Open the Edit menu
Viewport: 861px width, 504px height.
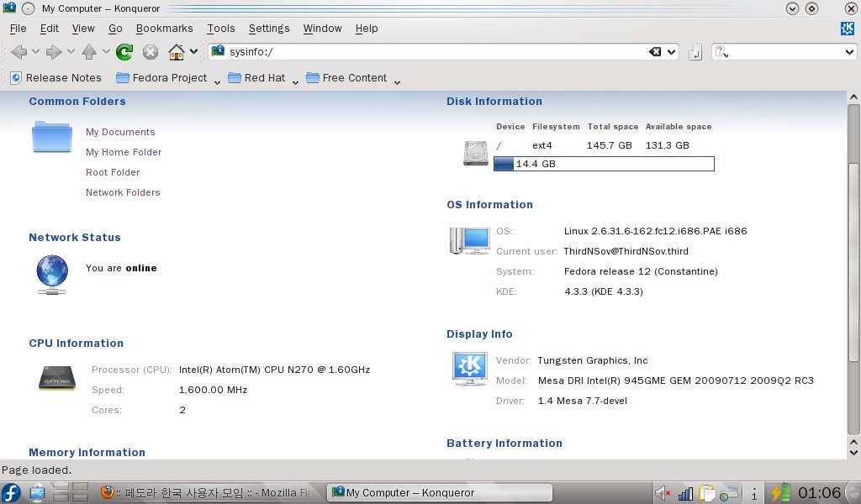50,29
